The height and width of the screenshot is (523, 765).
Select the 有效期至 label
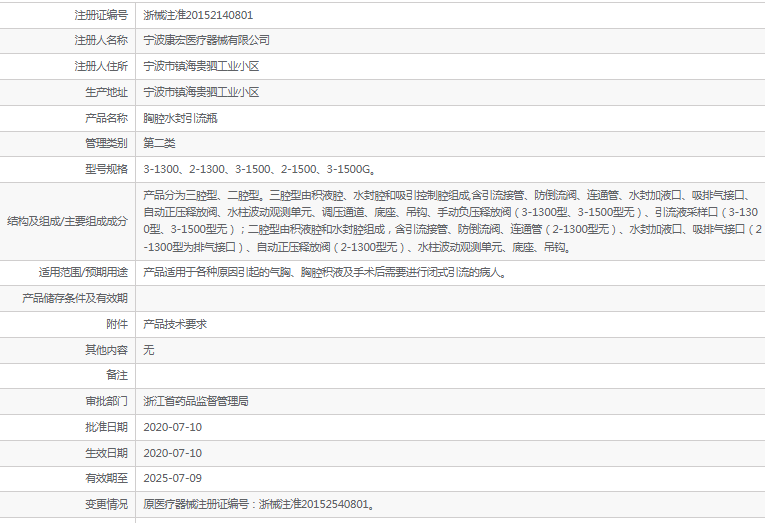[x=106, y=478]
